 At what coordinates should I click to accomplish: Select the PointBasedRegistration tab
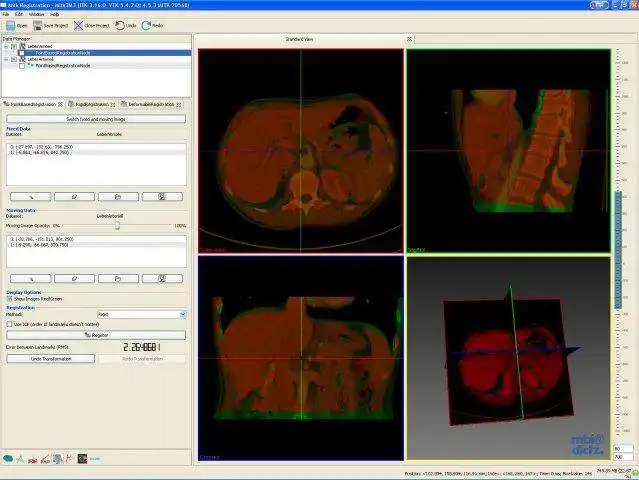pos(33,104)
